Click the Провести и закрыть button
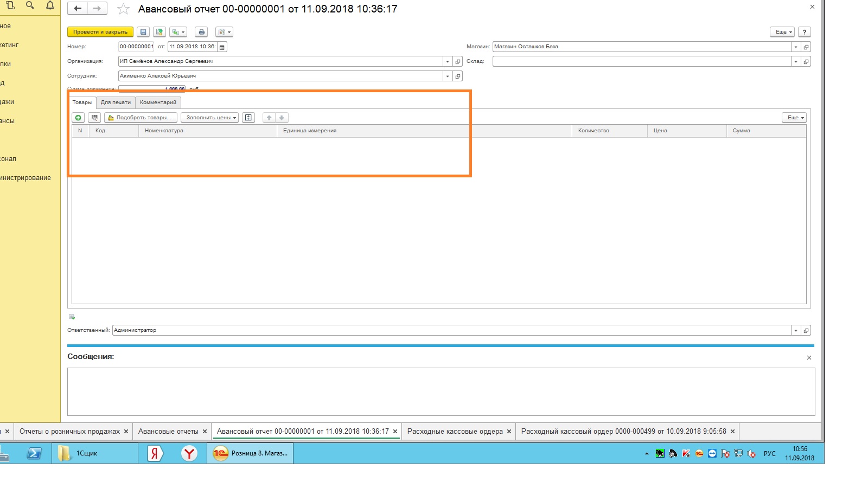The image size is (868, 488). [100, 32]
